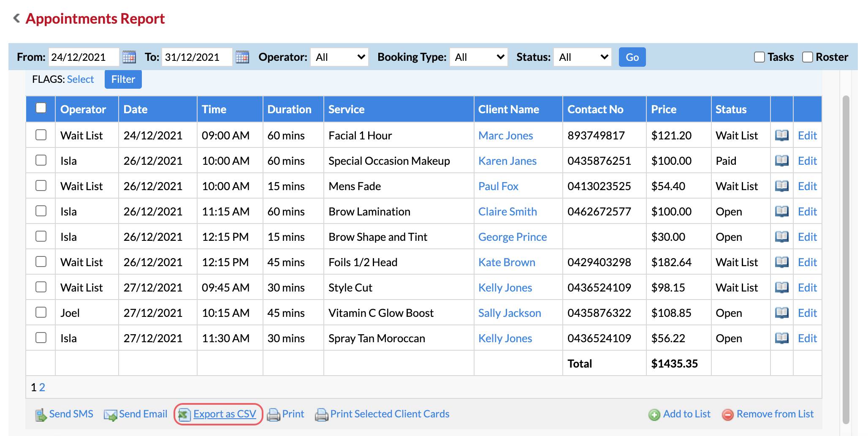
Task: Open client card icon for Marc Jones row
Action: pyautogui.click(x=782, y=135)
